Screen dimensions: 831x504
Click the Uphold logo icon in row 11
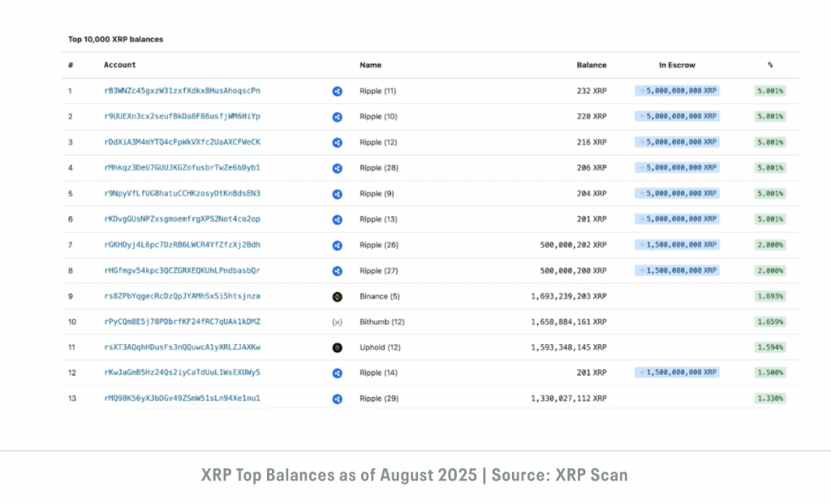click(337, 348)
